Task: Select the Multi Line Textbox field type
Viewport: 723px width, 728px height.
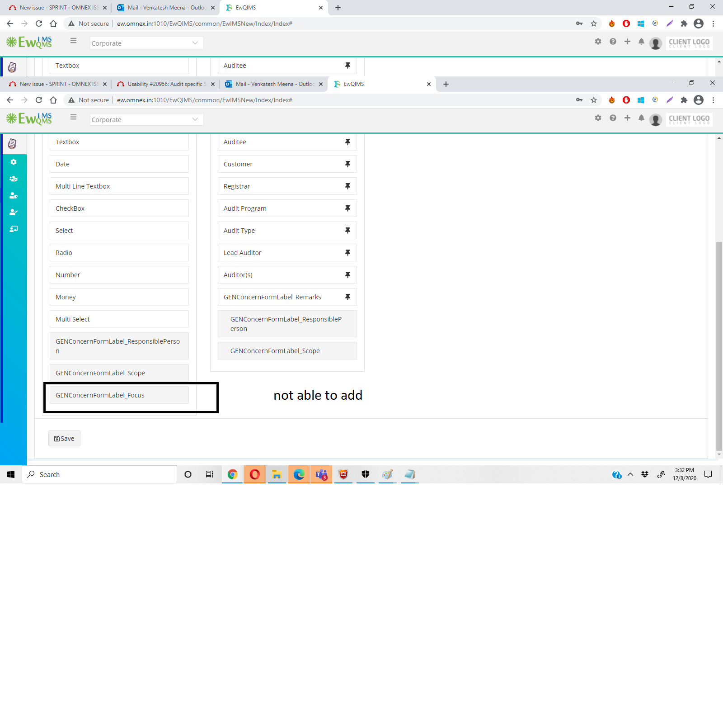Action: 119,186
